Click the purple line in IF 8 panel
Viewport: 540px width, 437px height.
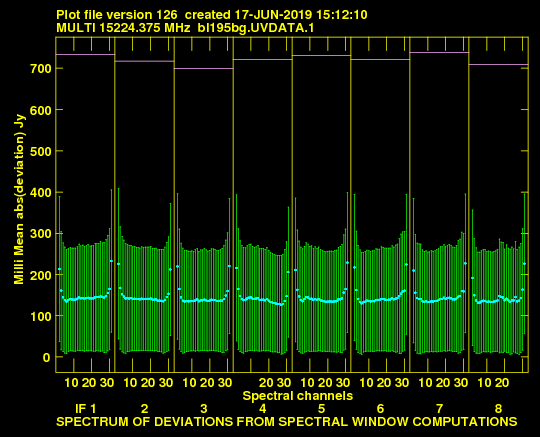click(498, 64)
